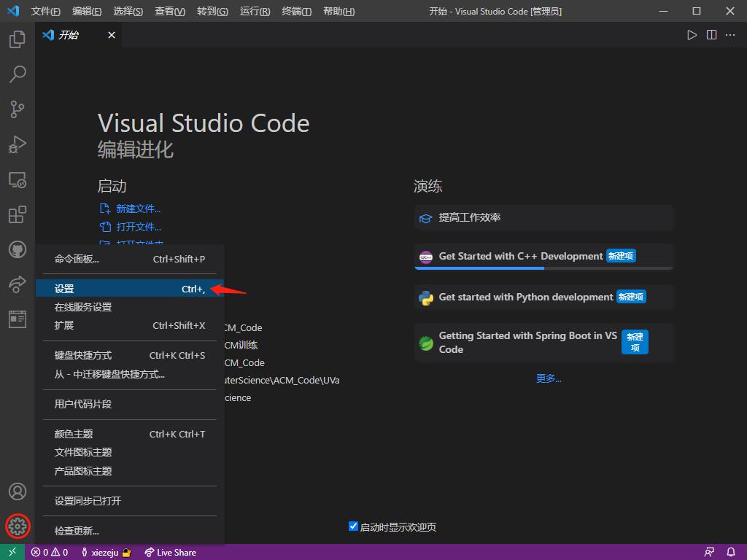Click the VS Code logo in title bar
747x560 pixels.
tap(13, 10)
